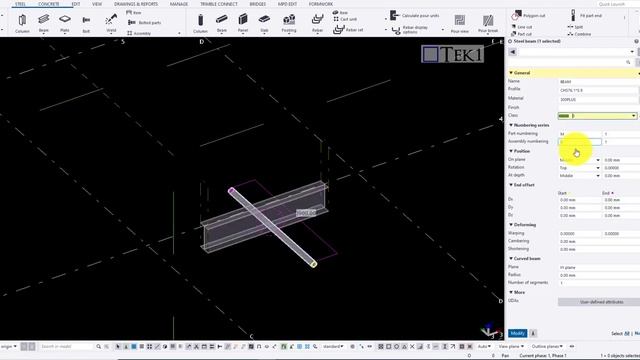Screen dimensions: 640x360
Task: Click the search magnifier icon in bottom toolbar
Action: pyautogui.click(x=98, y=347)
